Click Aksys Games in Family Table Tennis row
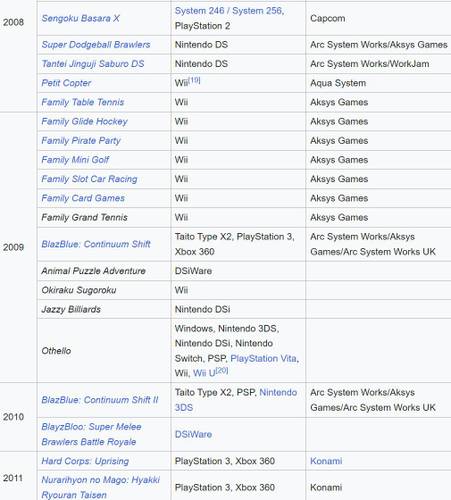451x500 pixels. pyautogui.click(x=339, y=102)
